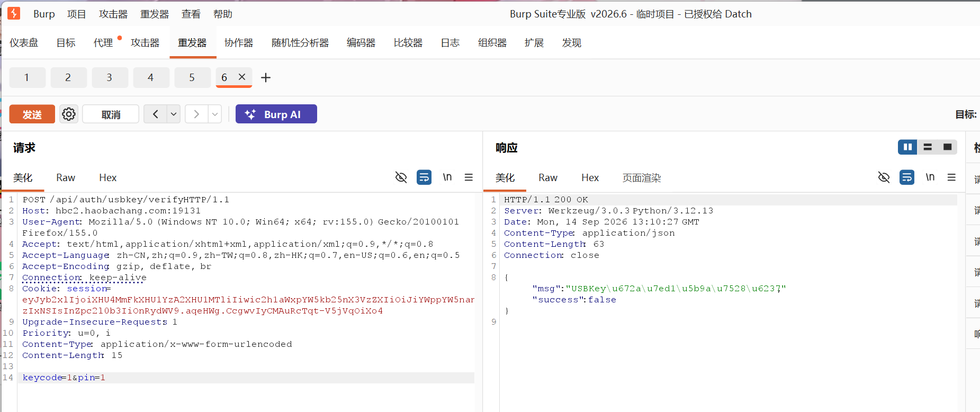The width and height of the screenshot is (980, 412).
Task: Toggle word wrap in request editor
Action: tap(424, 177)
